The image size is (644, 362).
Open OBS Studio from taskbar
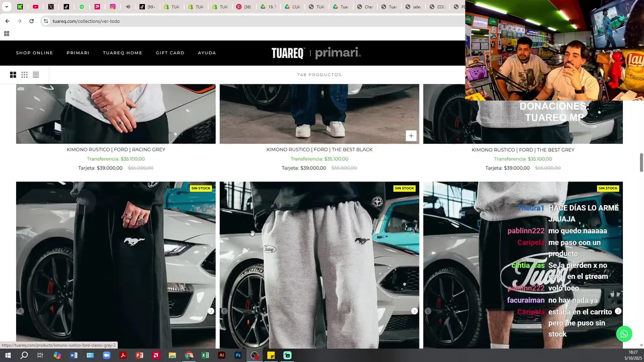pos(255,355)
